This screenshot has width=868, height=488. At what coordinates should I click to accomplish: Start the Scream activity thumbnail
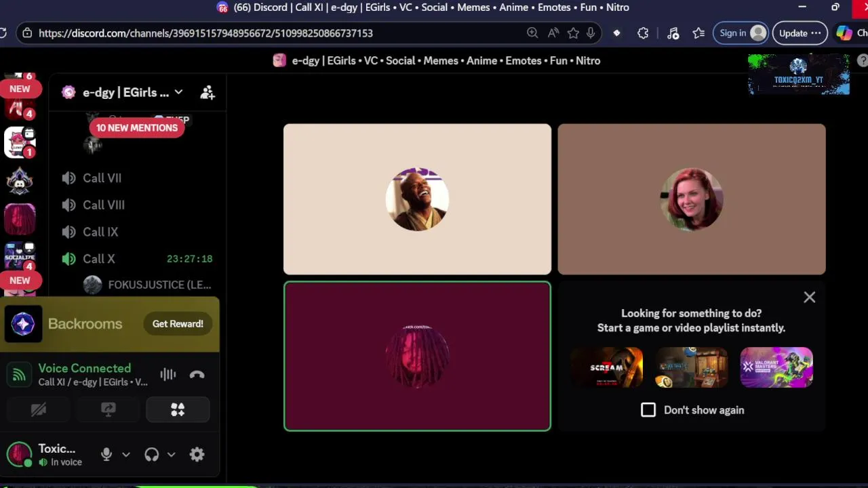point(606,367)
